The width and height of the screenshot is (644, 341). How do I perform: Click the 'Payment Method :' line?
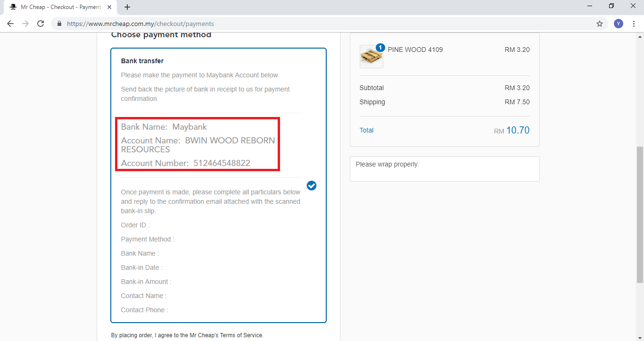pyautogui.click(x=148, y=239)
